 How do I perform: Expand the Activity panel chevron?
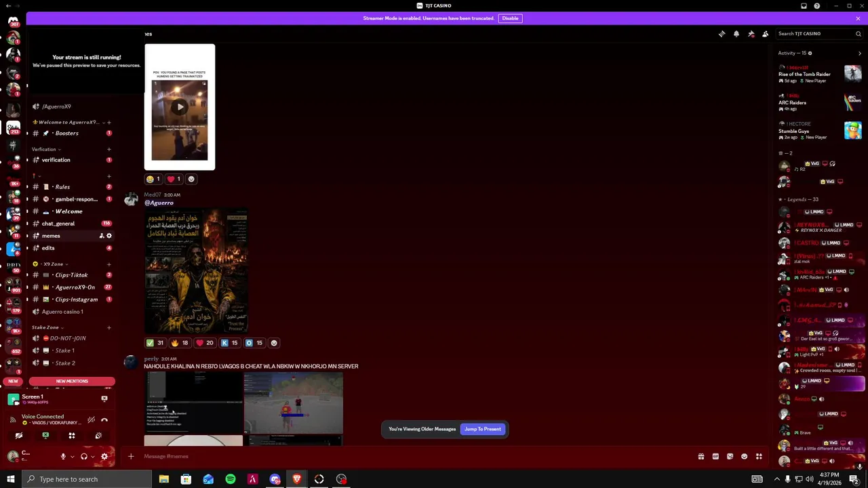pyautogui.click(x=860, y=53)
